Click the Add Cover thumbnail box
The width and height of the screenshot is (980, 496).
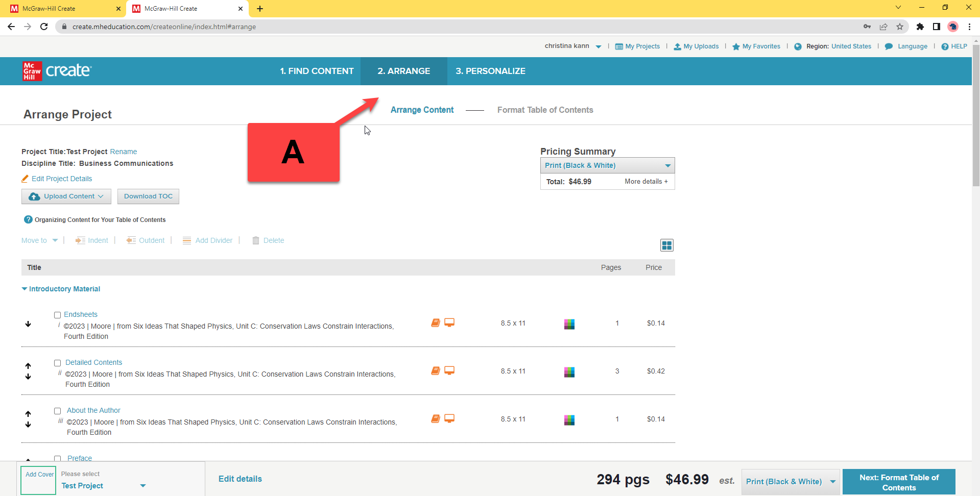pyautogui.click(x=39, y=480)
